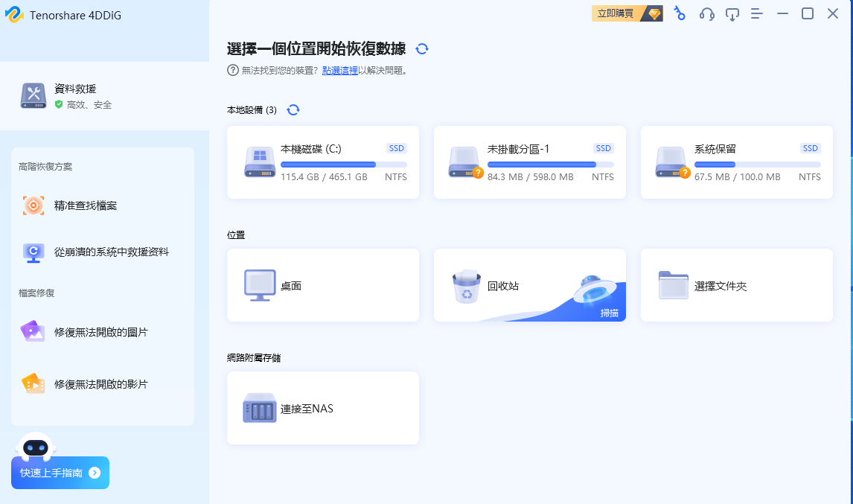This screenshot has width=853, height=504.
Task: Select the 系統保留 partition card
Action: coord(736,162)
